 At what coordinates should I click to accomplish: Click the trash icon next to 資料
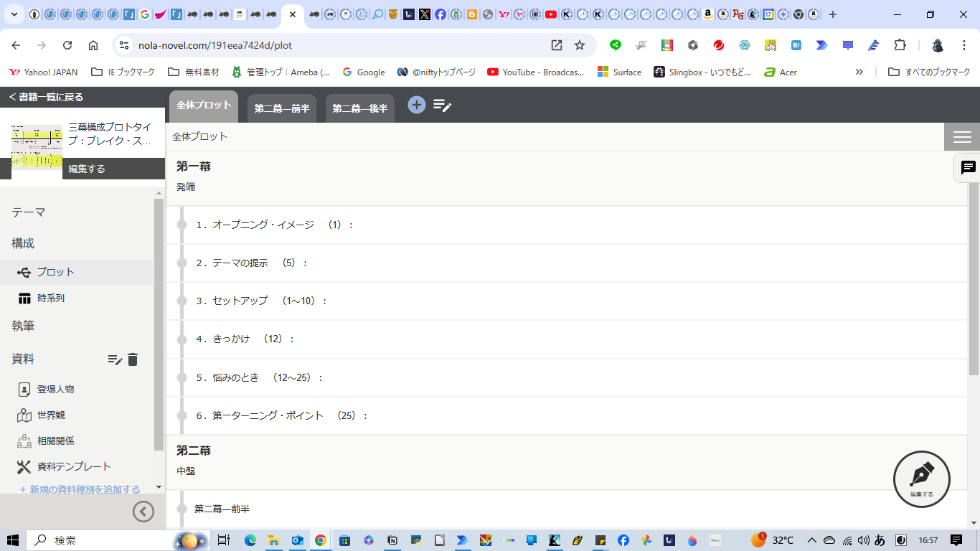coord(133,359)
